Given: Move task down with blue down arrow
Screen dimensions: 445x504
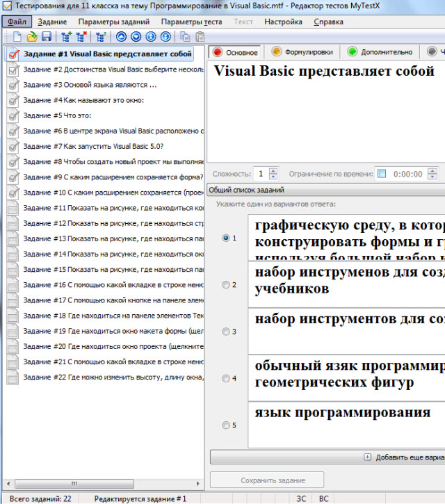Looking at the screenshot, I should coord(136,37).
